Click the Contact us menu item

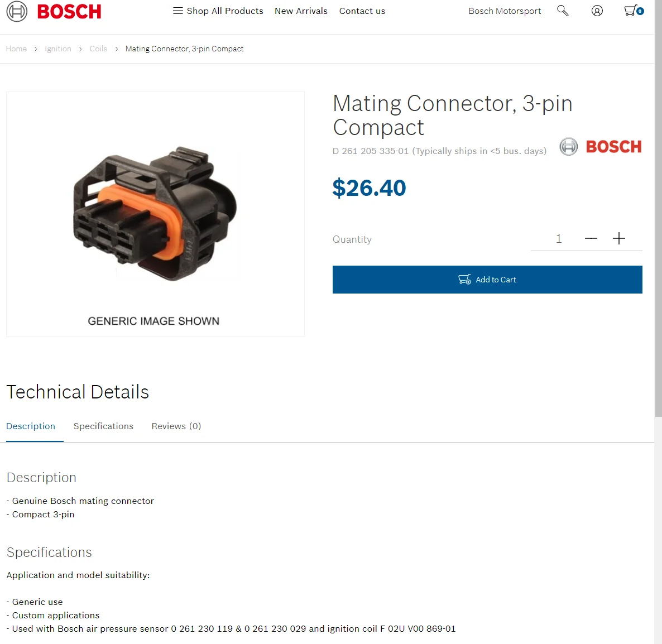[362, 11]
